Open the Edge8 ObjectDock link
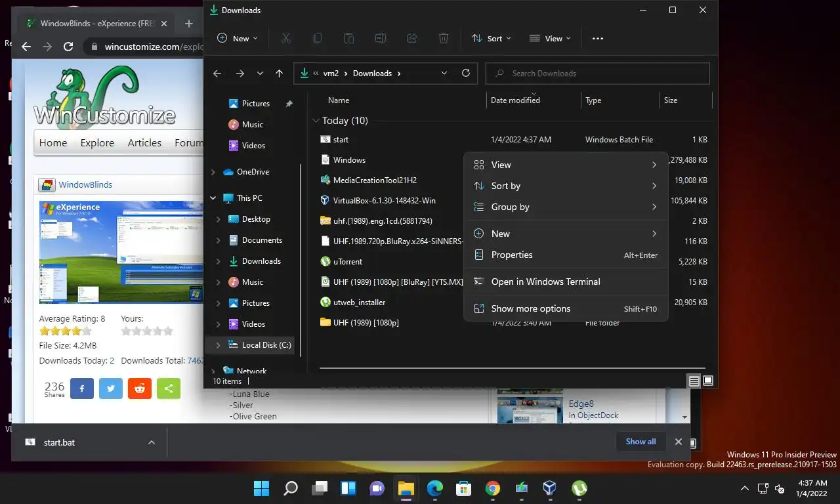Viewport: 840px width, 504px height. 581,404
